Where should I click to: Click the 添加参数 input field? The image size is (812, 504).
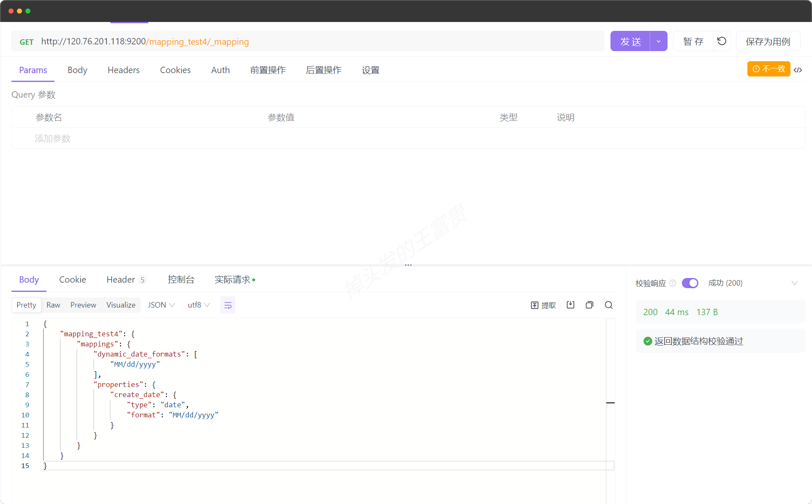[52, 139]
